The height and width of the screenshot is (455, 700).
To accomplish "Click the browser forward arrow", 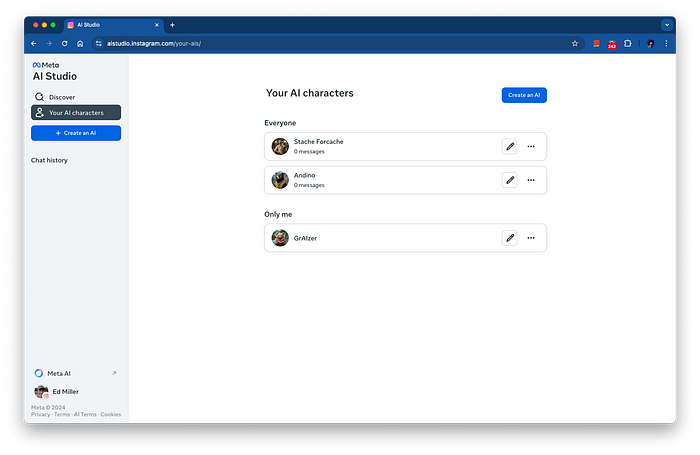I will 49,43.
